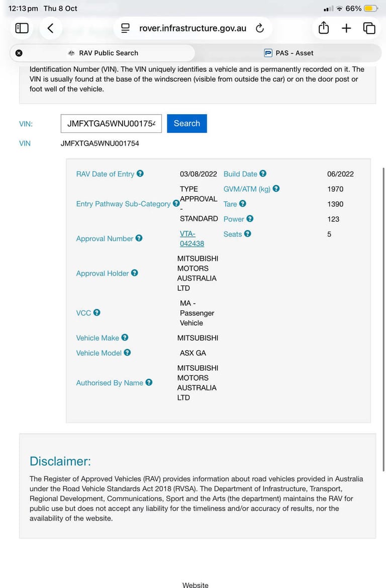Open help icon next to Seats

coord(247,233)
